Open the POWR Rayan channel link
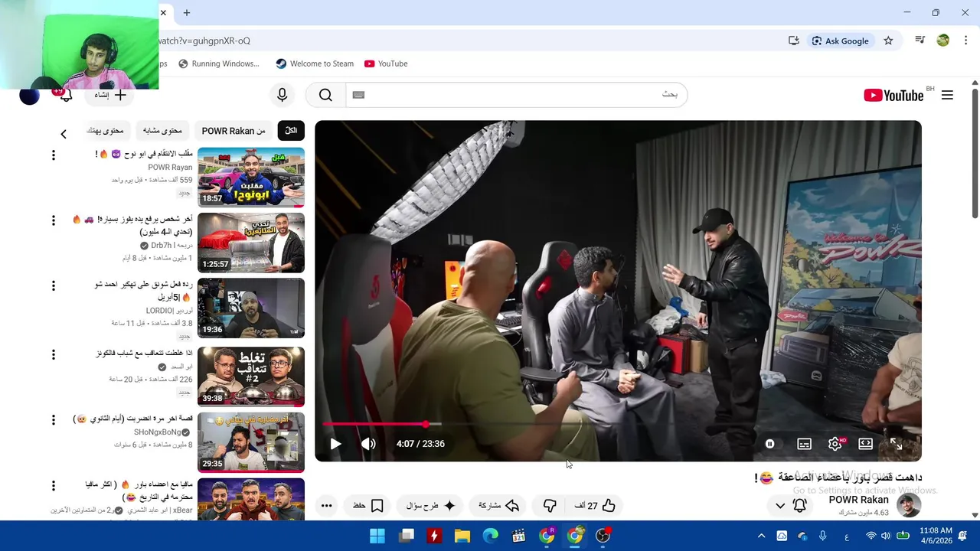This screenshot has width=980, height=551. coord(170,167)
